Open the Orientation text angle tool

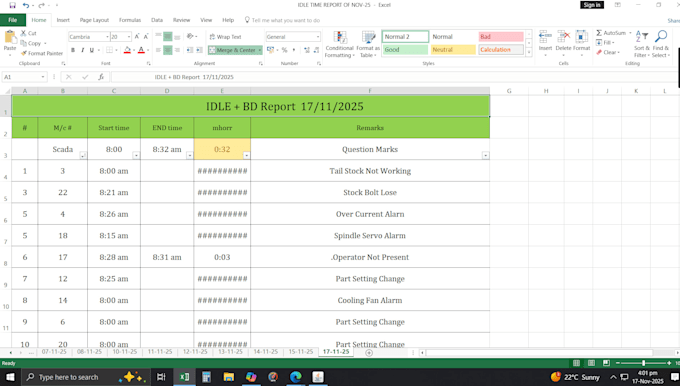click(190, 37)
